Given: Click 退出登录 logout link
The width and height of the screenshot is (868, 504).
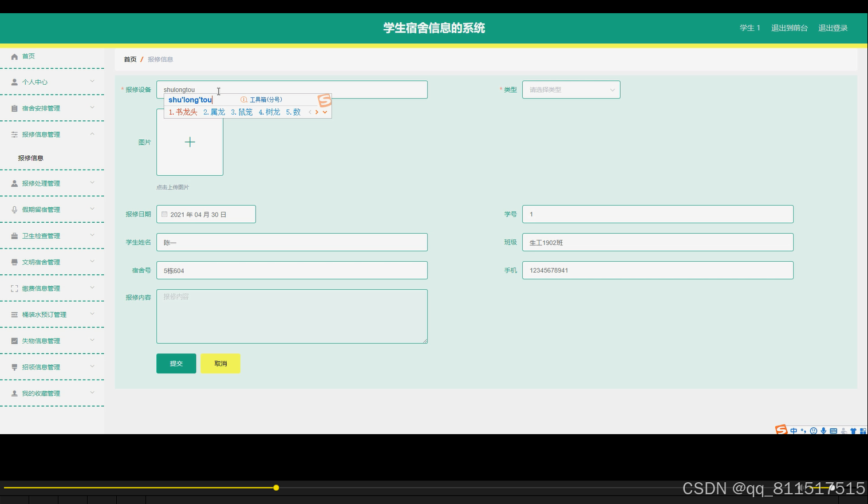Looking at the screenshot, I should [833, 28].
